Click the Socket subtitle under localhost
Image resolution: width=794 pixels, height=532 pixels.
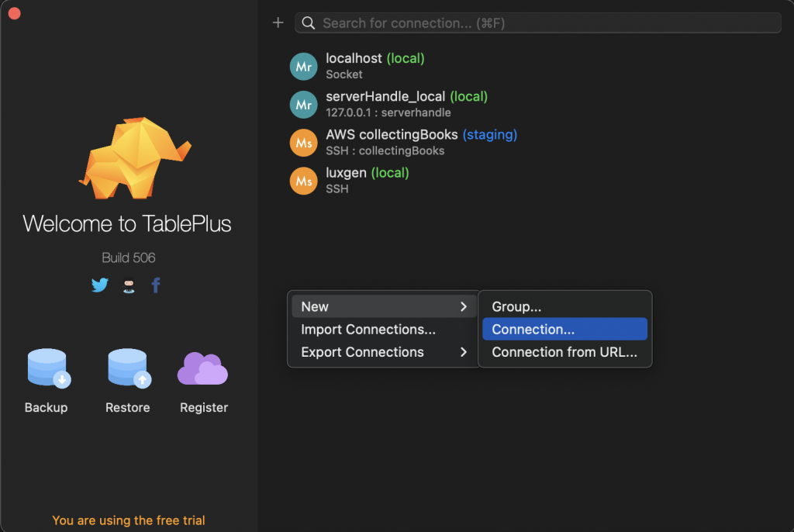343,74
